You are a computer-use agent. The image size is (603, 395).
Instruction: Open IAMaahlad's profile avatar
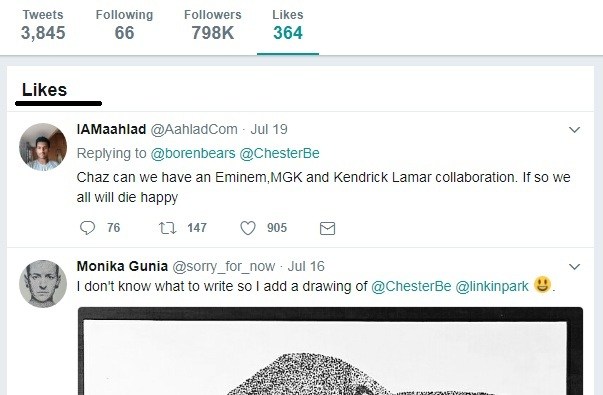pyautogui.click(x=43, y=147)
